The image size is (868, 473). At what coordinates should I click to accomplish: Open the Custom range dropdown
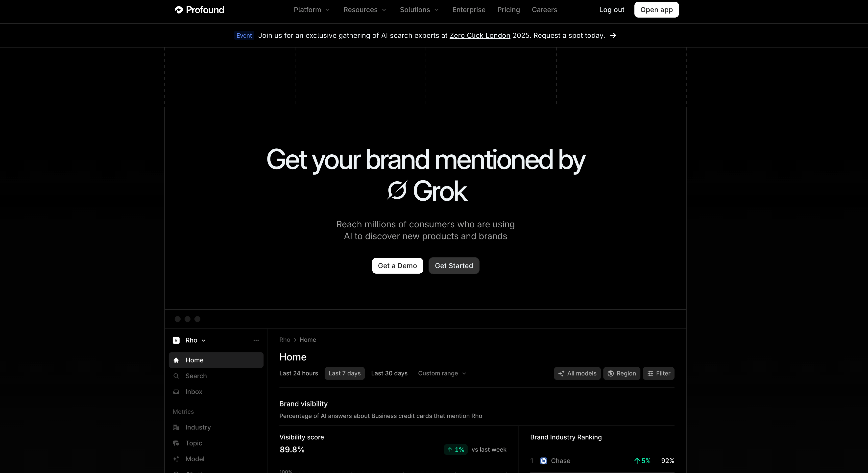pyautogui.click(x=442, y=373)
